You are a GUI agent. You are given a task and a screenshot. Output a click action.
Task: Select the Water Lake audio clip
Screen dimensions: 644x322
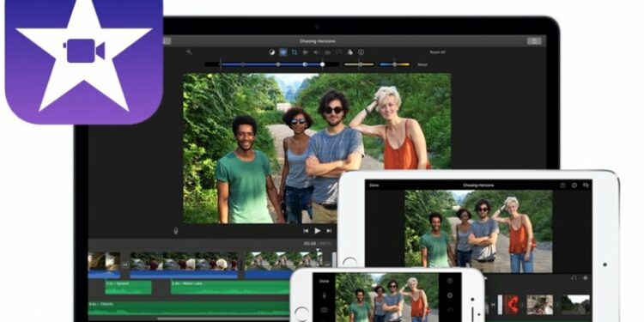tap(231, 288)
